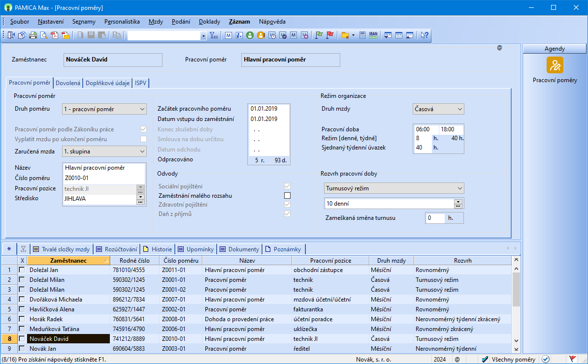588x364 pixels.
Task: Switch to the ISPV tab
Action: tap(141, 83)
